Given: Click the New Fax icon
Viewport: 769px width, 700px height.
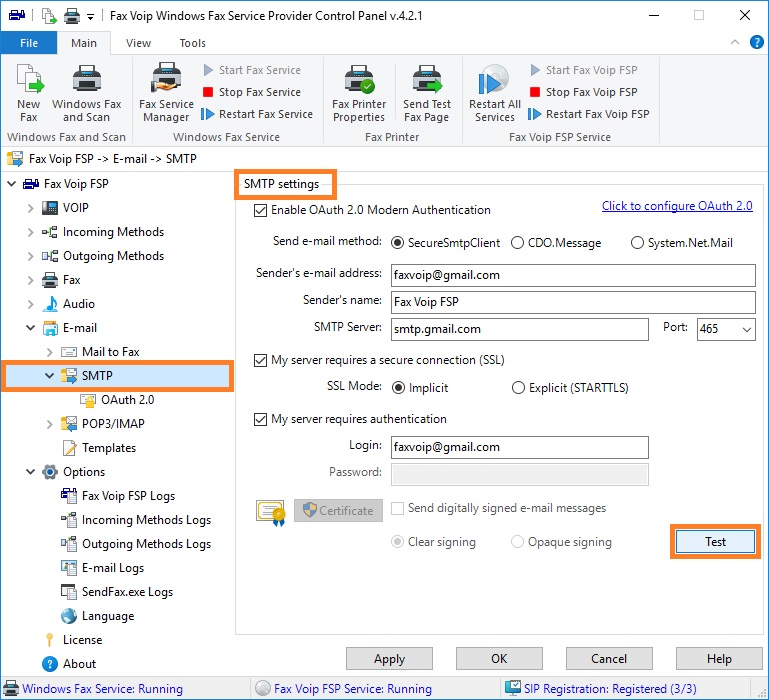Looking at the screenshot, I should coord(28,93).
